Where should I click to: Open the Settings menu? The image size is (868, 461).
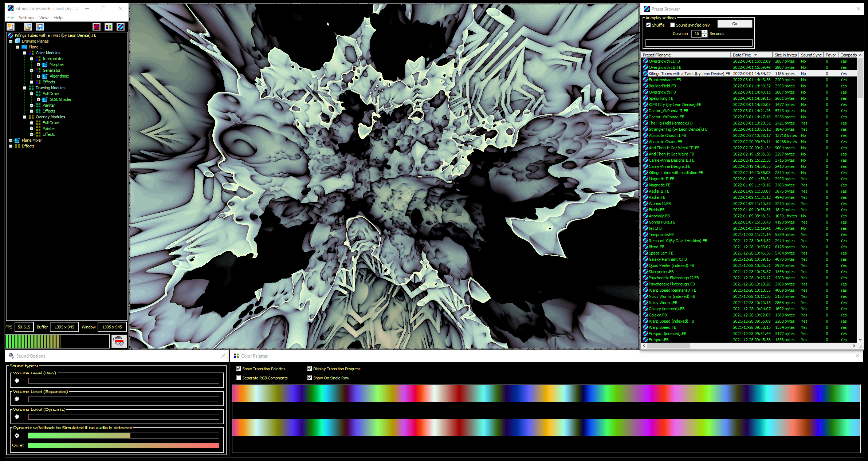point(26,17)
